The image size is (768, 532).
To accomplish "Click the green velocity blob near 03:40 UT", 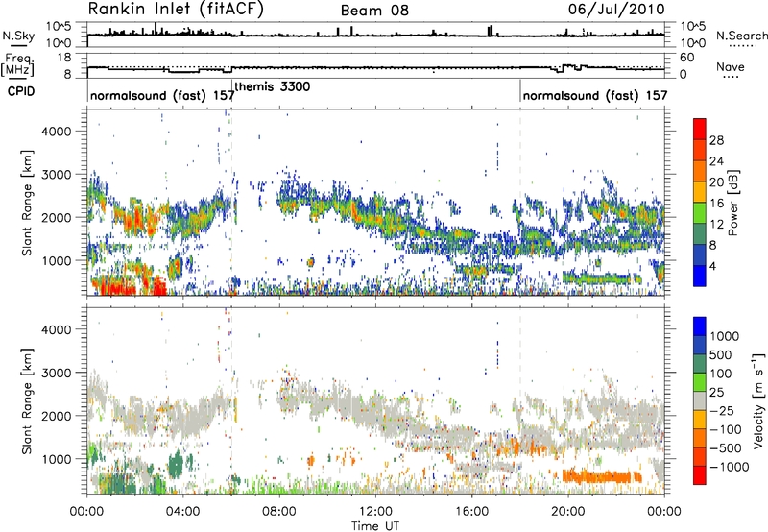I will click(176, 464).
